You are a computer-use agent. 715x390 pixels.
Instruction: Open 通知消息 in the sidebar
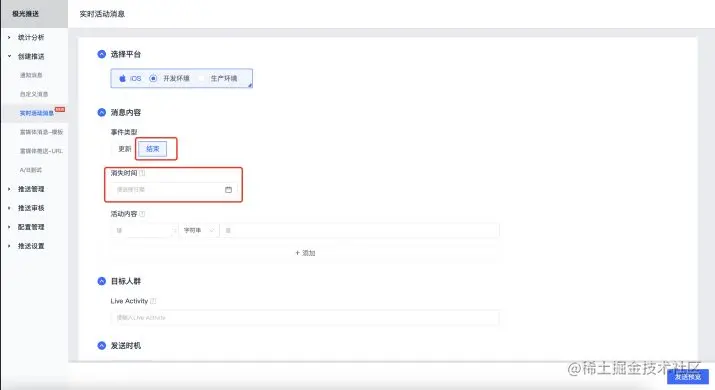tap(31, 75)
